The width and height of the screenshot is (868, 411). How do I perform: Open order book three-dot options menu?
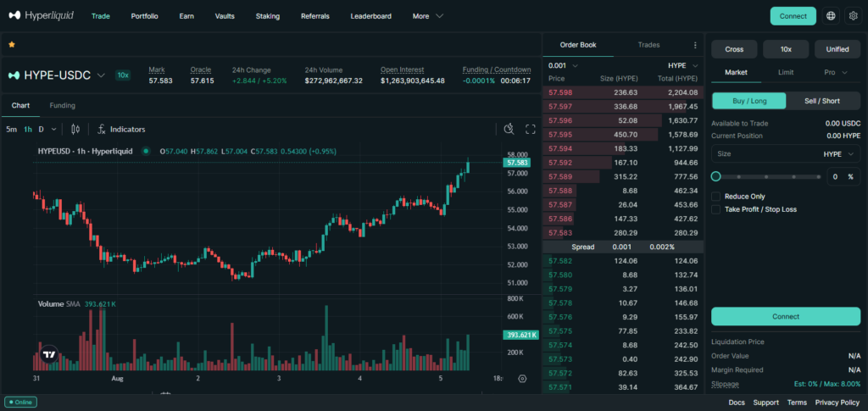pos(695,45)
